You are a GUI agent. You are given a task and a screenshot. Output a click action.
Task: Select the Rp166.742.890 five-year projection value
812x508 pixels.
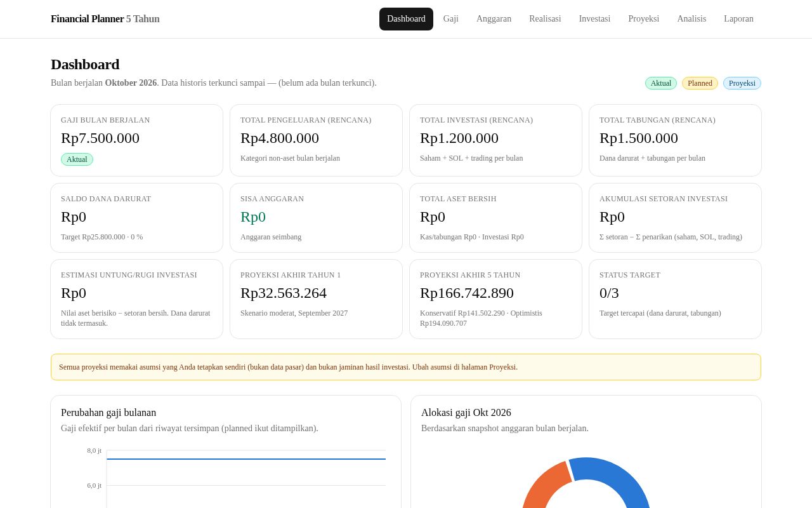(467, 293)
